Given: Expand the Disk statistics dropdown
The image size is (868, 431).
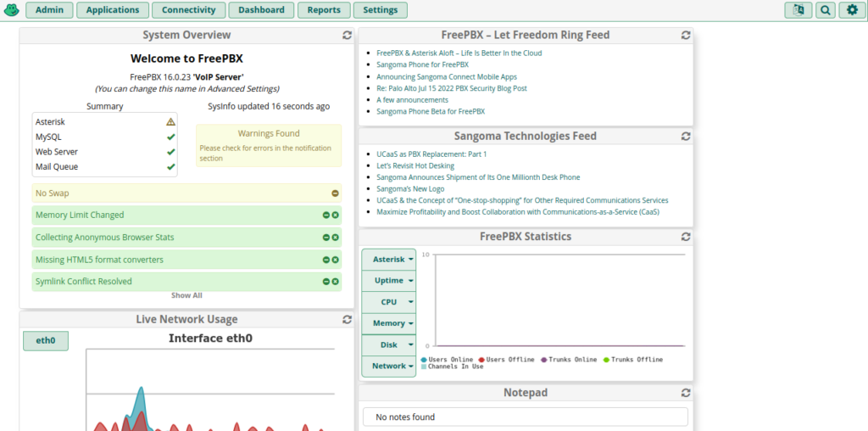Looking at the screenshot, I should [x=388, y=344].
